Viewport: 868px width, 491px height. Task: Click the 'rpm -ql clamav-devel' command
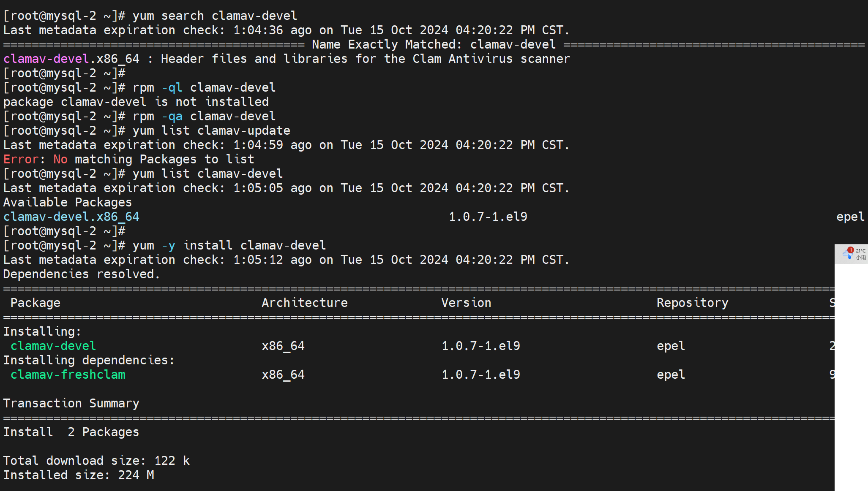click(x=204, y=87)
